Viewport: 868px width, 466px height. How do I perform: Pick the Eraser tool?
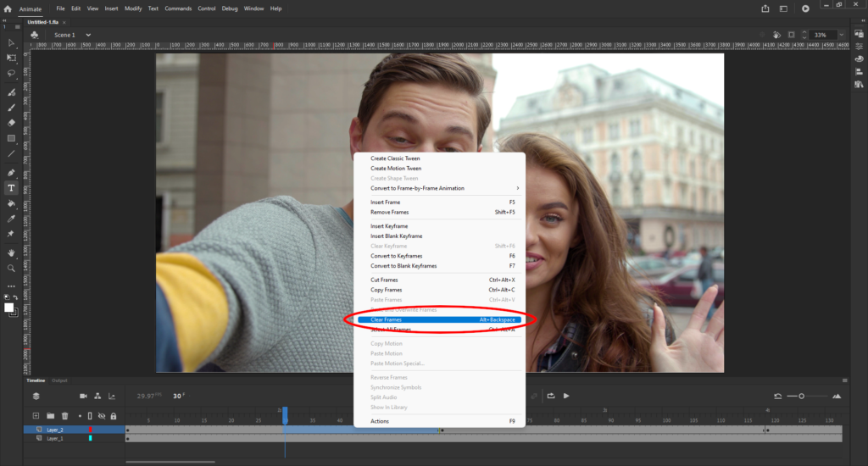coord(11,123)
